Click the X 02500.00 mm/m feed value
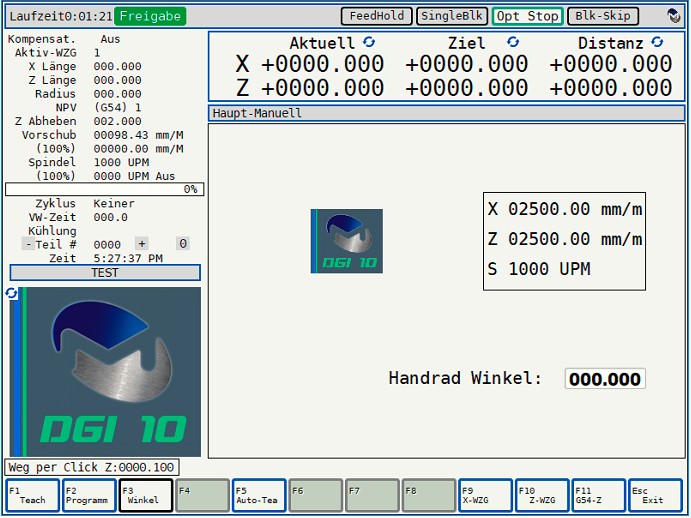Screen dimensions: 691x518 565,209
